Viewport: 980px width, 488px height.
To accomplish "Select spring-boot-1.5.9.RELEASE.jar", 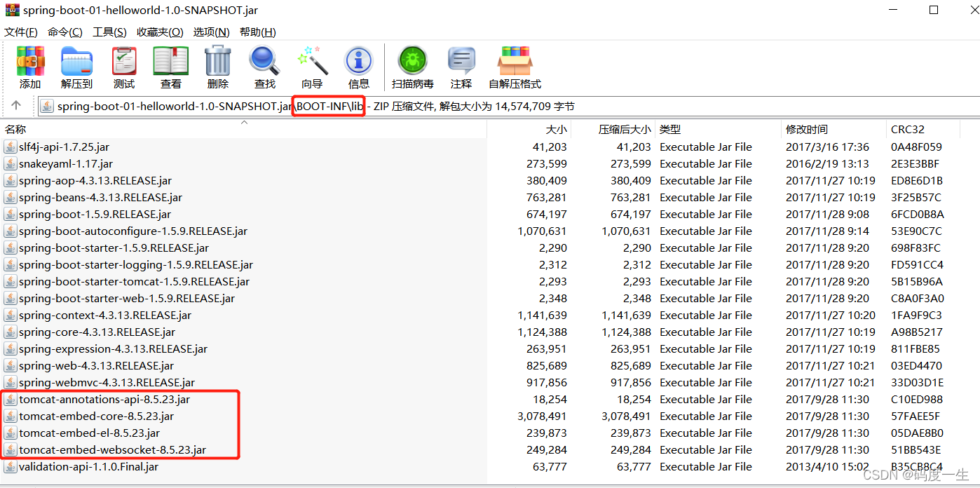I will click(x=95, y=215).
